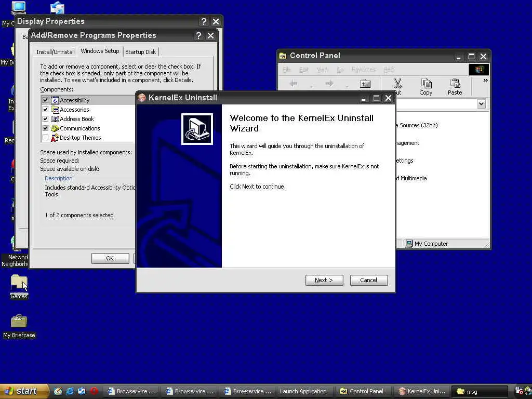
Task: Toggle the Communications component checkbox
Action: pyautogui.click(x=46, y=128)
